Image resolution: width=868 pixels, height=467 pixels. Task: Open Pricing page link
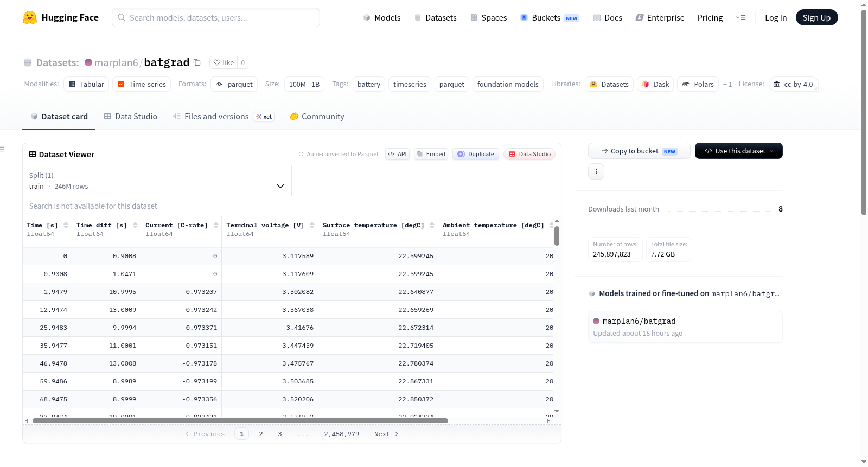point(710,18)
